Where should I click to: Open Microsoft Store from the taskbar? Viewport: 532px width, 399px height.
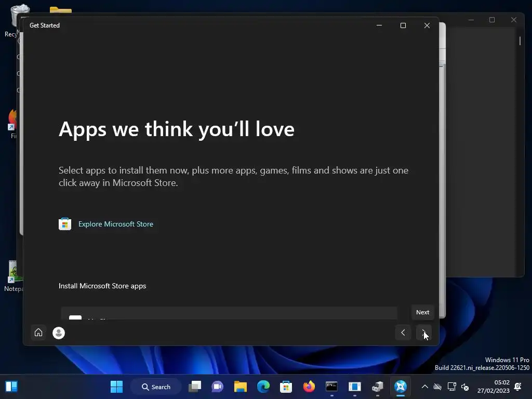click(x=286, y=387)
